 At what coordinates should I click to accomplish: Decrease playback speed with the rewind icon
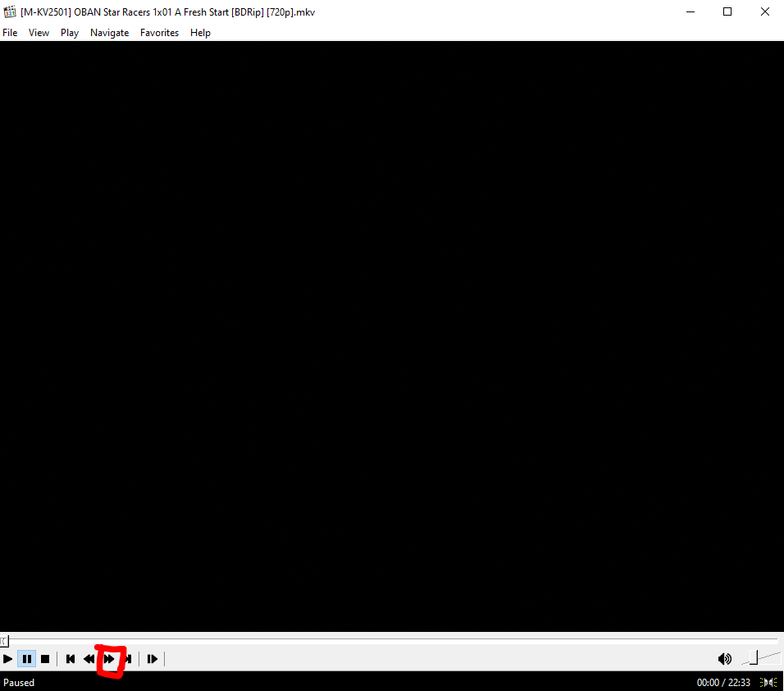coord(89,659)
